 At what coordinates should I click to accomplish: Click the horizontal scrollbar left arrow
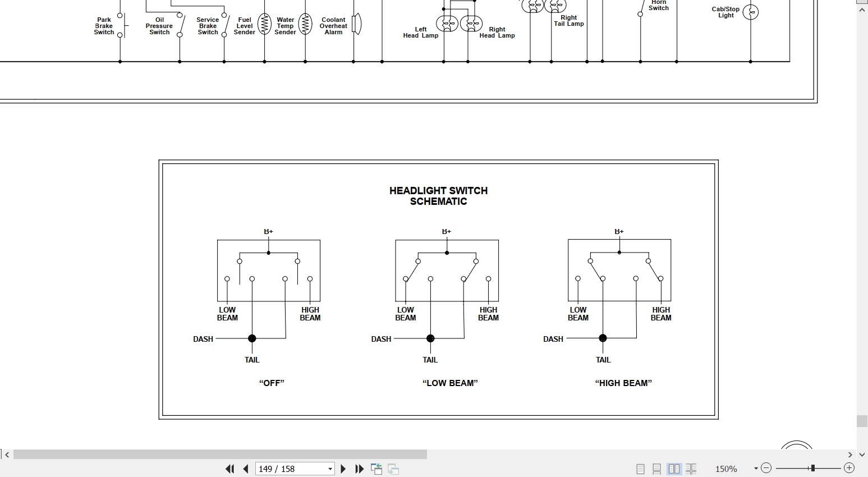[x=7, y=455]
